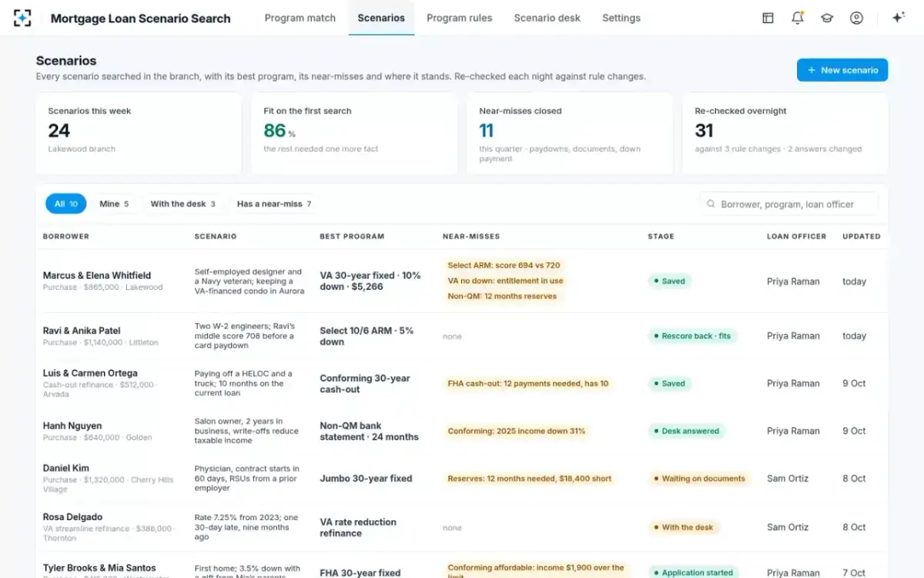Switch to the Program match tab
This screenshot has height=578, width=924.
[x=300, y=18]
